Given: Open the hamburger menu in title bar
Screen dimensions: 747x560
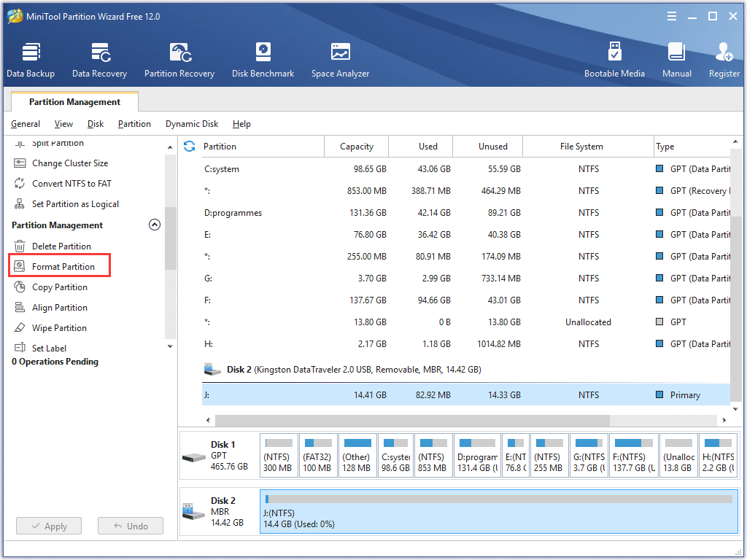Looking at the screenshot, I should point(672,16).
